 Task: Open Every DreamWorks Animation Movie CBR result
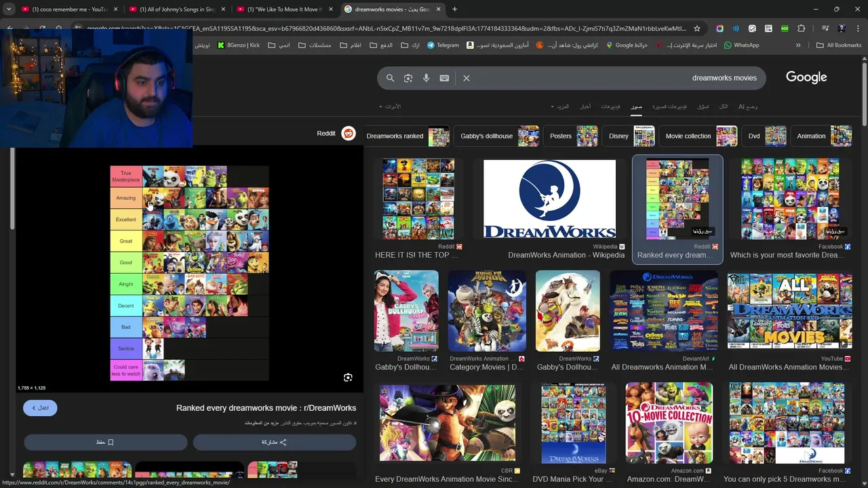pyautogui.click(x=447, y=424)
